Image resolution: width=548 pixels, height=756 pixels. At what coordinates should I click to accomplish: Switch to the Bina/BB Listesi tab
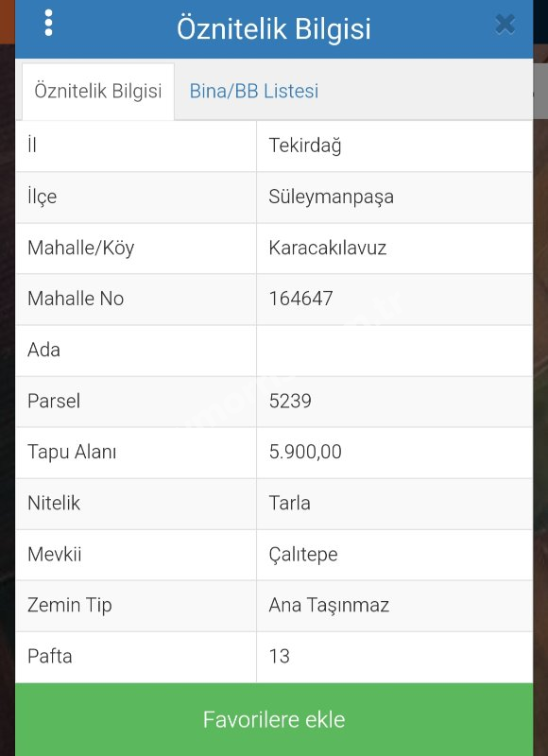point(254,91)
